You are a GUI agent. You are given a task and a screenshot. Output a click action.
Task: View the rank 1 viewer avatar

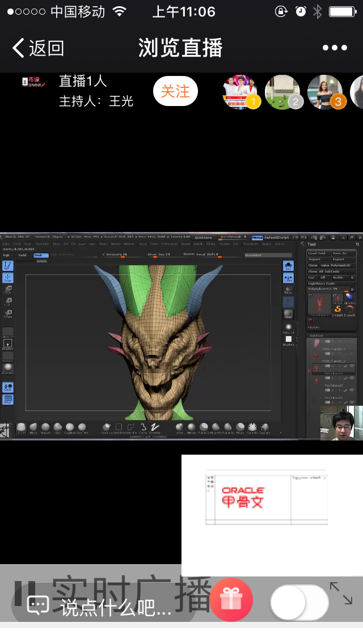pos(240,92)
